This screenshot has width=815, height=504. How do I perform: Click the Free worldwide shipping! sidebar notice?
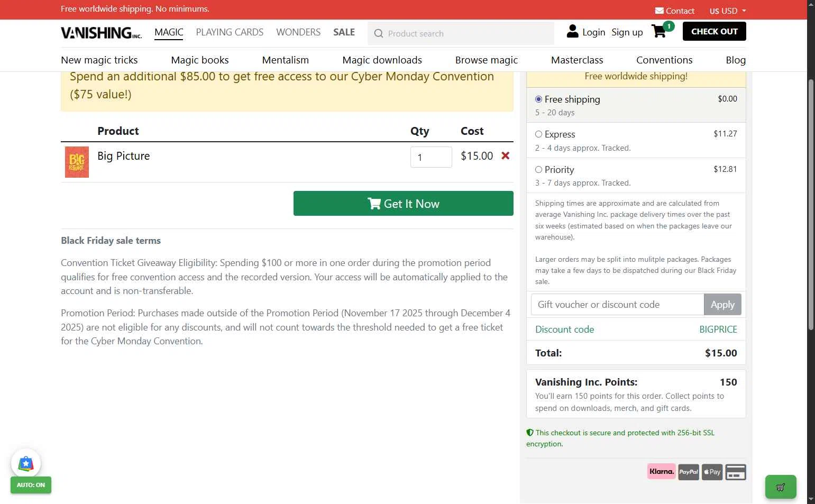(636, 76)
